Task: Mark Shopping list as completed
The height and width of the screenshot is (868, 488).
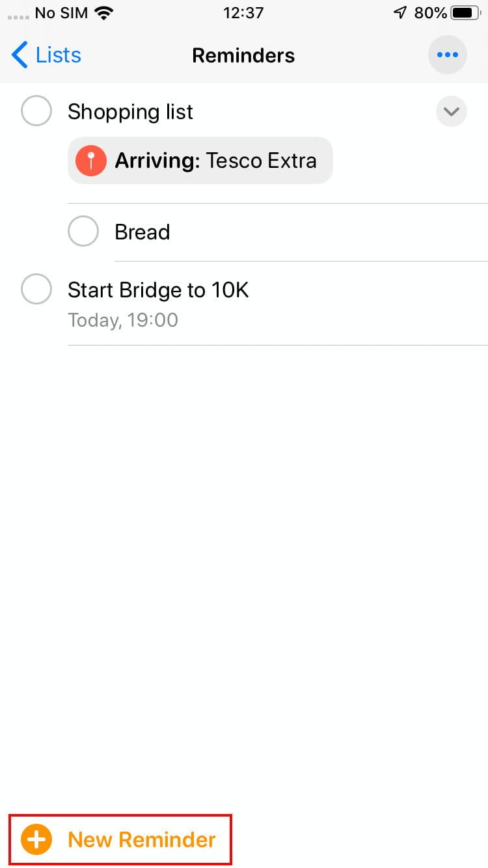Action: click(36, 111)
